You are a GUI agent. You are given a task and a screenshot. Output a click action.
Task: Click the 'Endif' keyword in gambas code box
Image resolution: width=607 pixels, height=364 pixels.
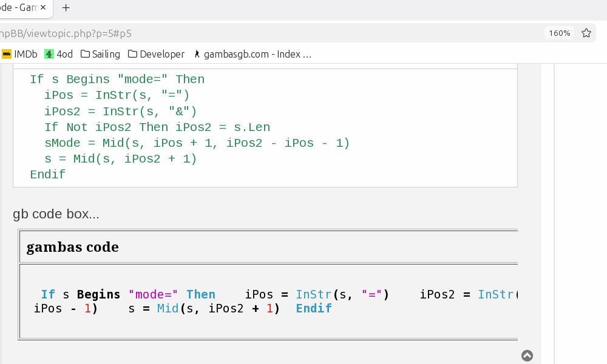(314, 308)
